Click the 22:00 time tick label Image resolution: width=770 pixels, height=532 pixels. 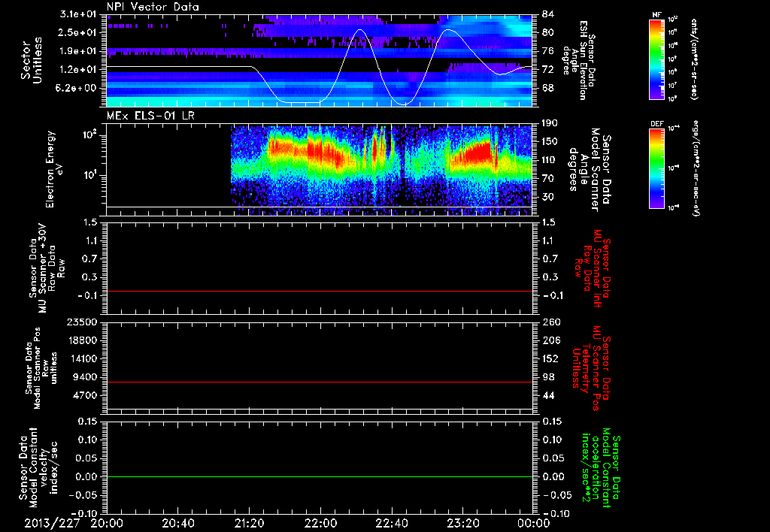coord(320,523)
